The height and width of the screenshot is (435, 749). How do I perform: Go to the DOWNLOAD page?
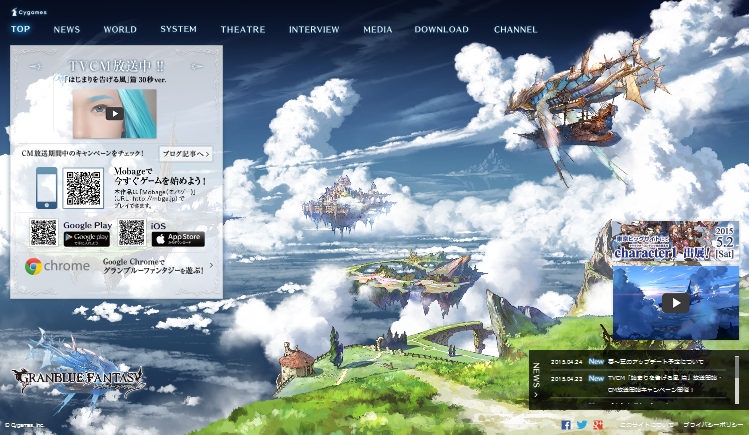pos(441,30)
